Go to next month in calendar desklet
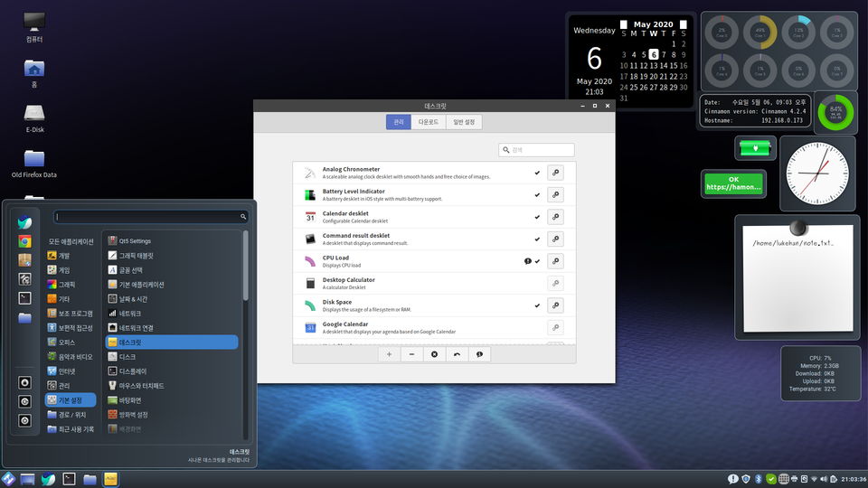Viewport: 868px width, 488px height. click(x=684, y=24)
